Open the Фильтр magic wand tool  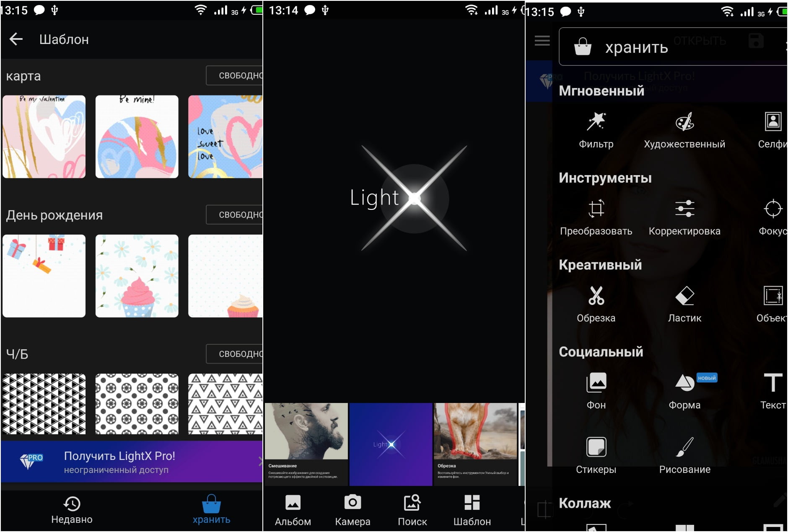(x=596, y=130)
